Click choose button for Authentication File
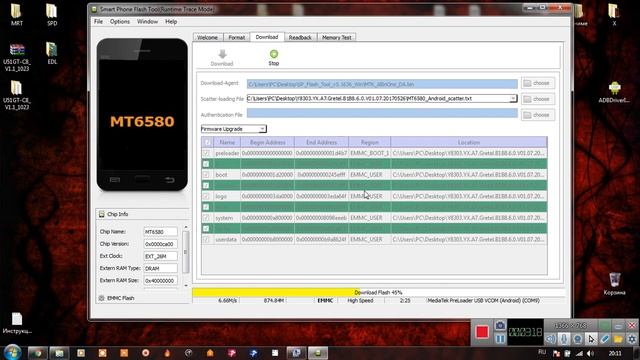This screenshot has height=360, width=640. pos(538,115)
